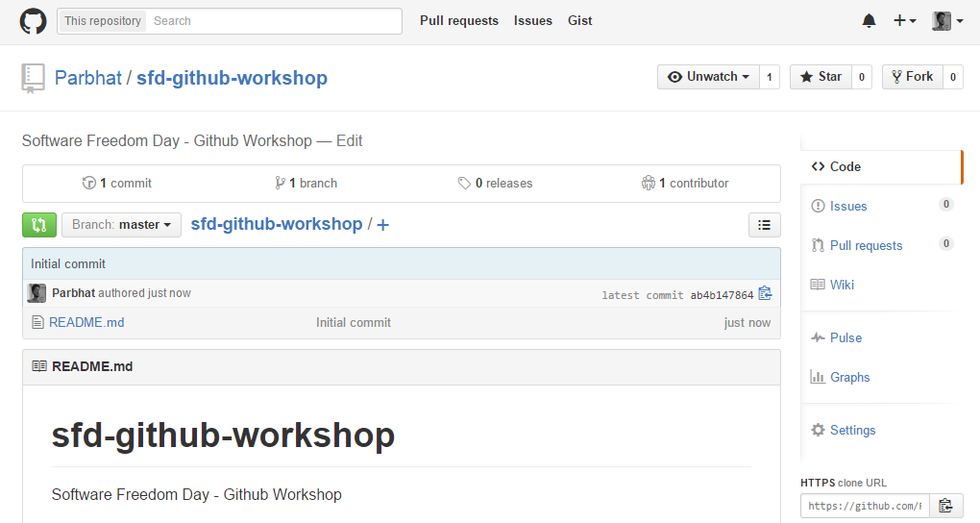
Task: View the 1 branch list
Action: [306, 184]
